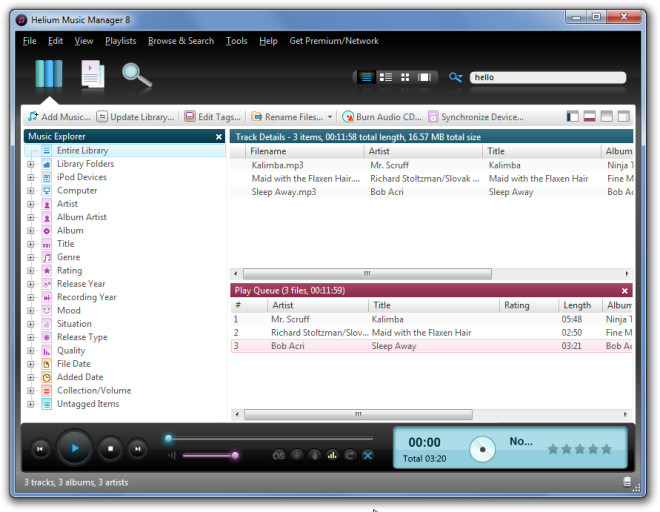660x512 pixels.
Task: Select the Album category icon
Action: [47, 231]
